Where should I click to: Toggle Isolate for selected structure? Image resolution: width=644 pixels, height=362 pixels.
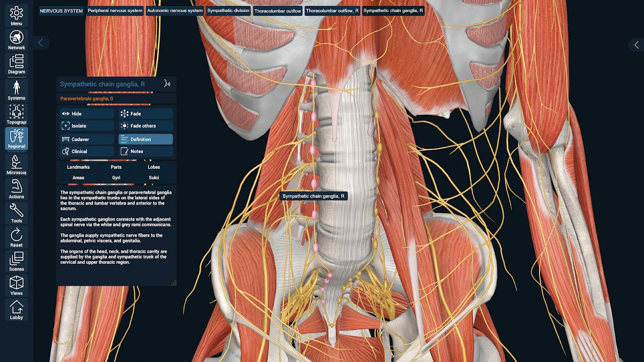[x=87, y=126]
